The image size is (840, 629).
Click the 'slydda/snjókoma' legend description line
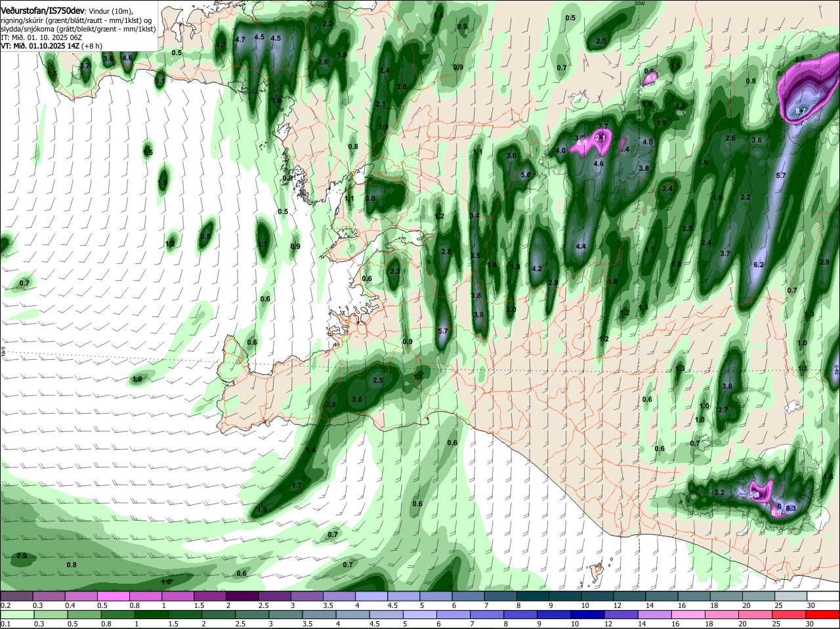click(x=78, y=29)
